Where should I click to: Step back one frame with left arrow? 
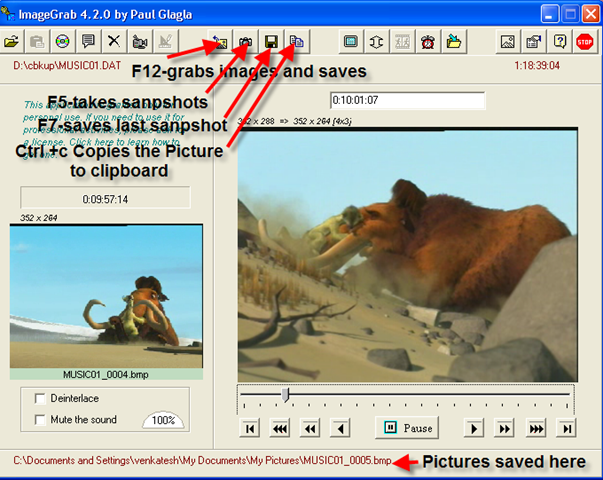click(x=340, y=428)
